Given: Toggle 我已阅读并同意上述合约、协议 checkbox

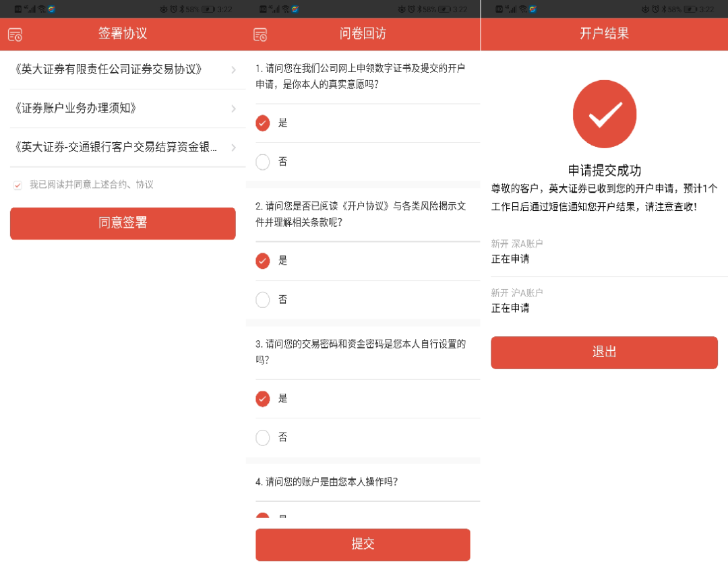Looking at the screenshot, I should click(x=18, y=185).
